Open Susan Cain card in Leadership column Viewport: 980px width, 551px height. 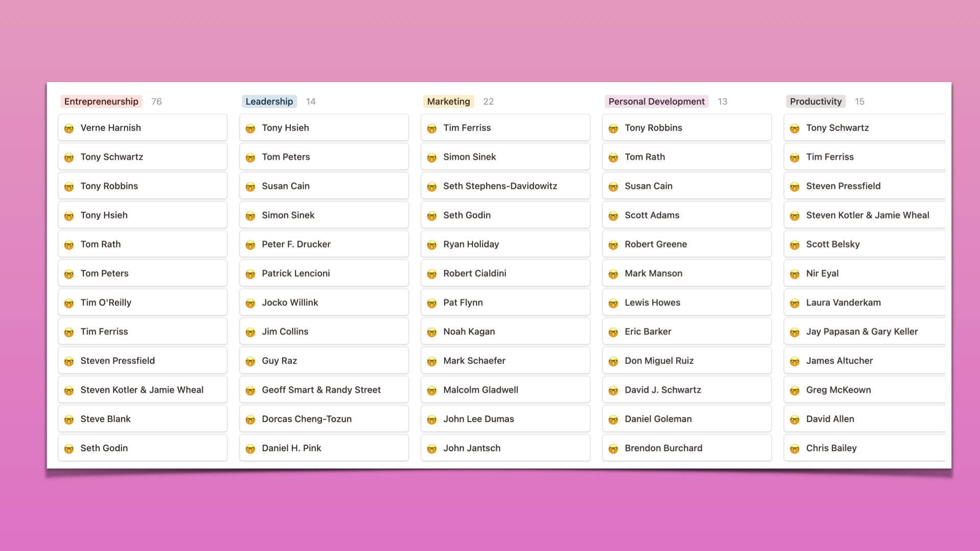(324, 186)
